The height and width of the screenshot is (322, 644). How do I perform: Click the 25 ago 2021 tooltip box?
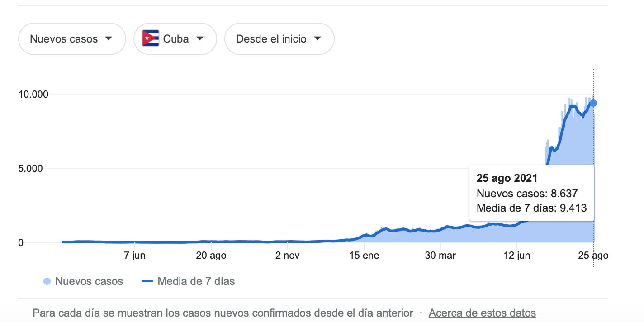click(532, 193)
